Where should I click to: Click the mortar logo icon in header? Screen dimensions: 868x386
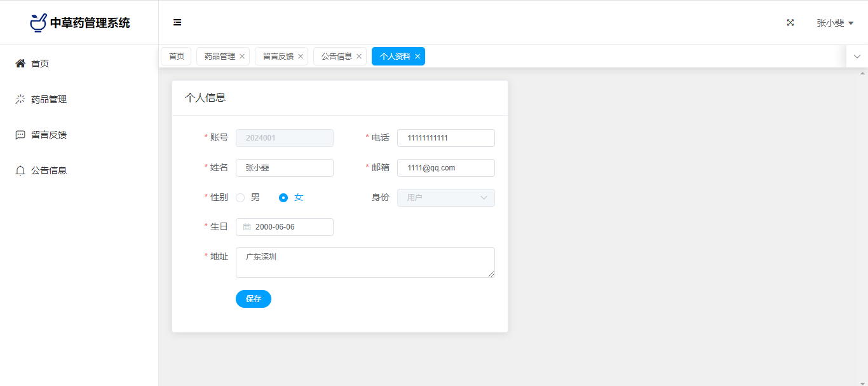[x=39, y=22]
